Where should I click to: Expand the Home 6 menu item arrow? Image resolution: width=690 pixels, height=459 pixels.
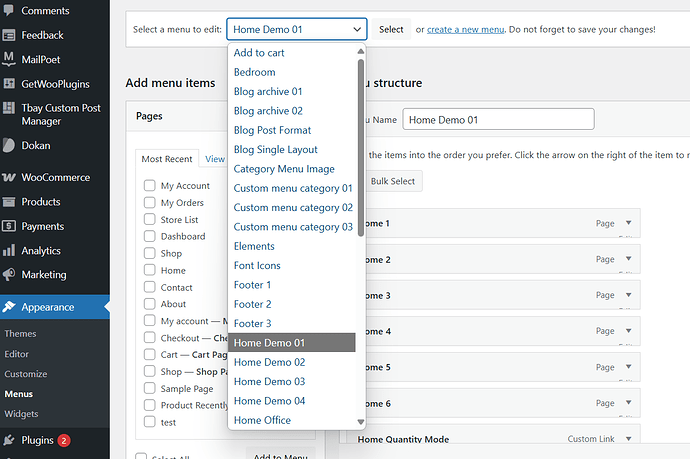pyautogui.click(x=628, y=403)
